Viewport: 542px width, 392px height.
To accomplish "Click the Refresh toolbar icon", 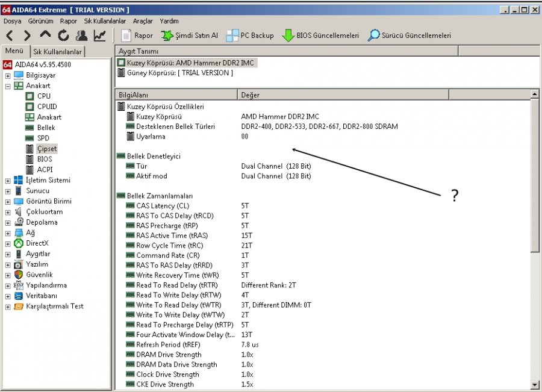I will (x=63, y=36).
